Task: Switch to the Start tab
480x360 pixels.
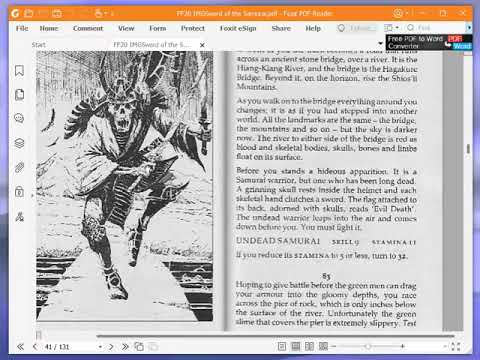Action: [39, 45]
